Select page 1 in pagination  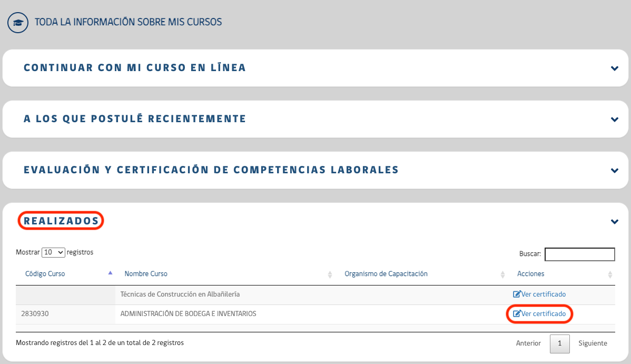coord(559,343)
